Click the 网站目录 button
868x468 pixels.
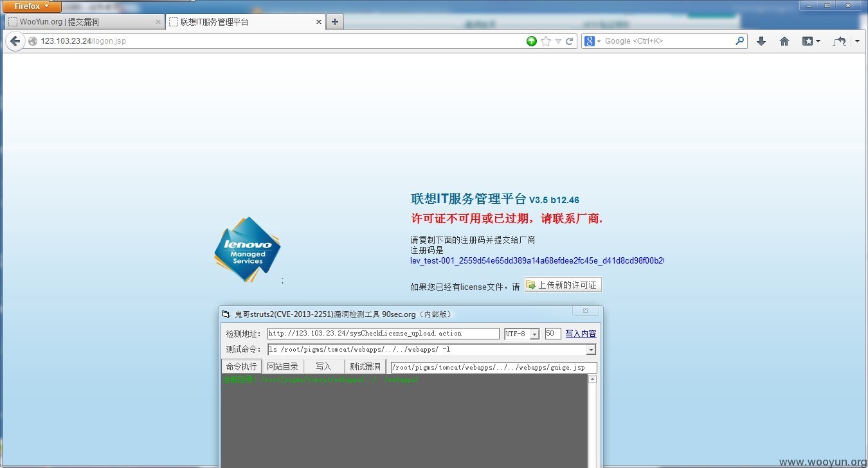(282, 366)
